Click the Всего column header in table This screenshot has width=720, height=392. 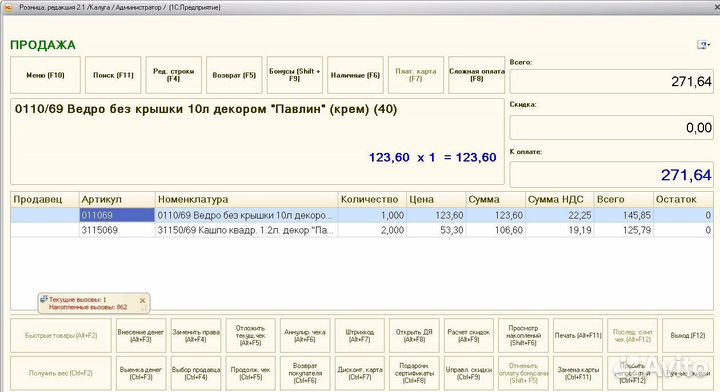[624, 200]
